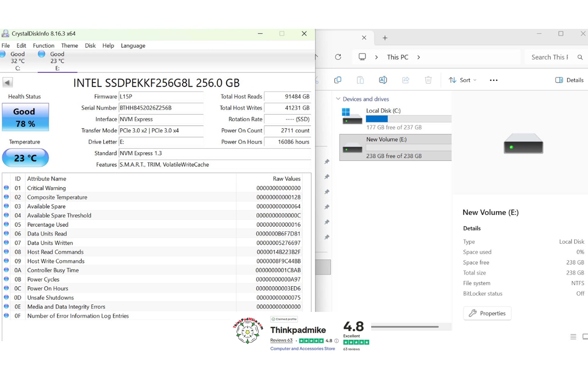Click This PC in the breadcrumb
This screenshot has height=370, width=588.
pyautogui.click(x=398, y=57)
